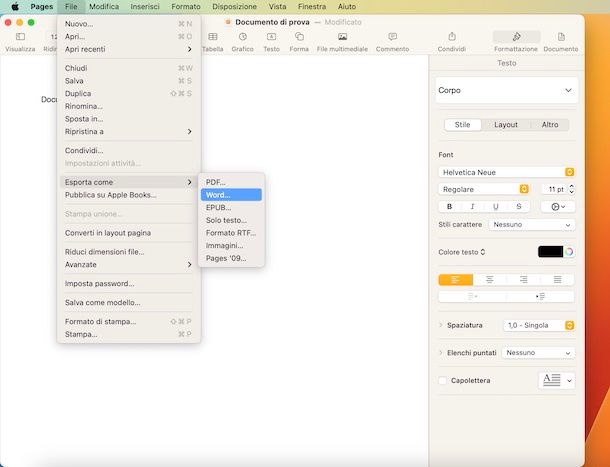Open Stili carattere Nessuno dropdown
The width and height of the screenshot is (610, 467).
532,225
